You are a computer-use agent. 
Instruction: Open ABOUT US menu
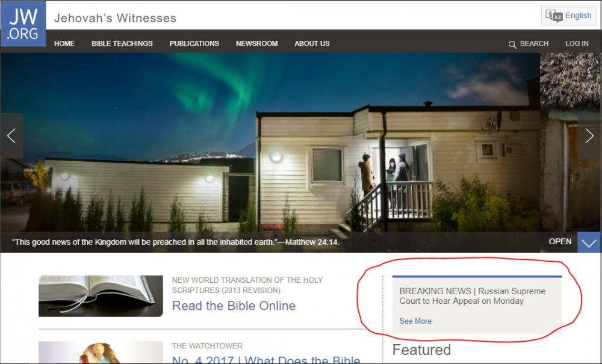(x=312, y=44)
